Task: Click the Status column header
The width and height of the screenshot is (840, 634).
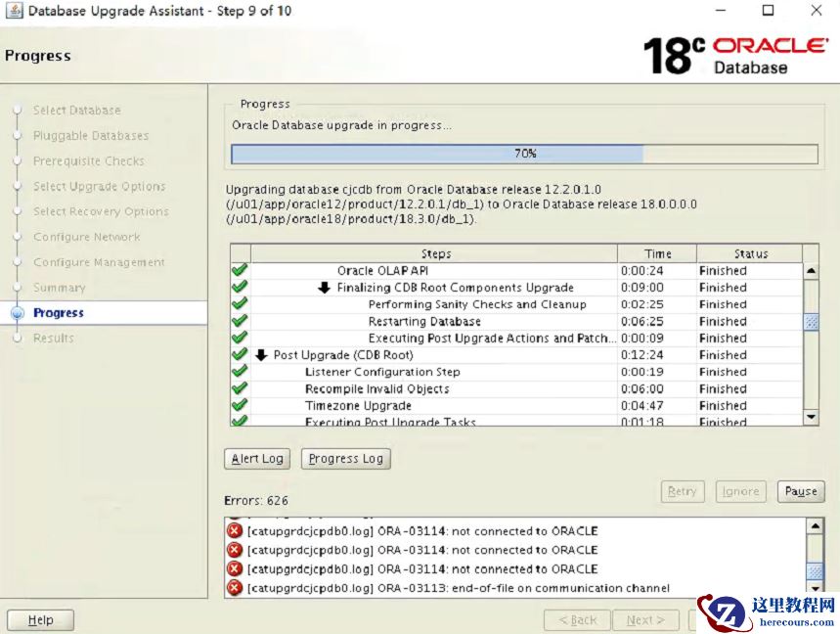Action: pos(750,254)
